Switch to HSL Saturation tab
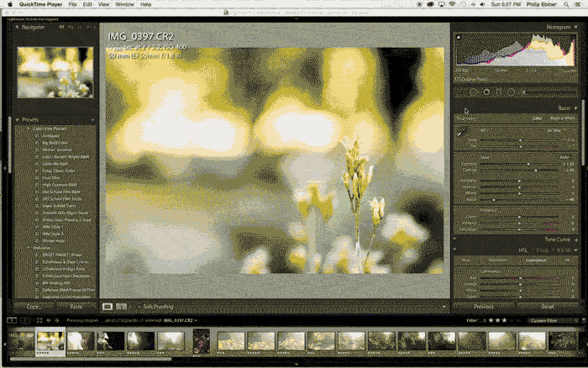The image size is (588, 368). tap(497, 260)
